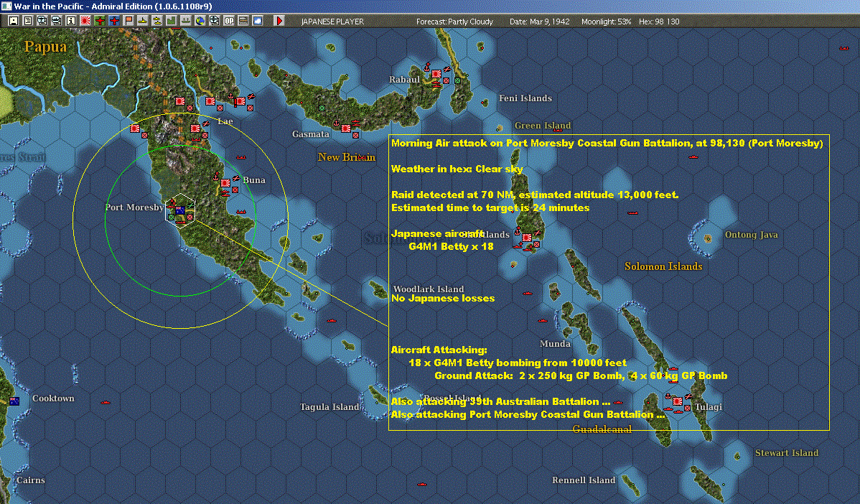
Task: Open the green factory industry icon
Action: (171, 21)
